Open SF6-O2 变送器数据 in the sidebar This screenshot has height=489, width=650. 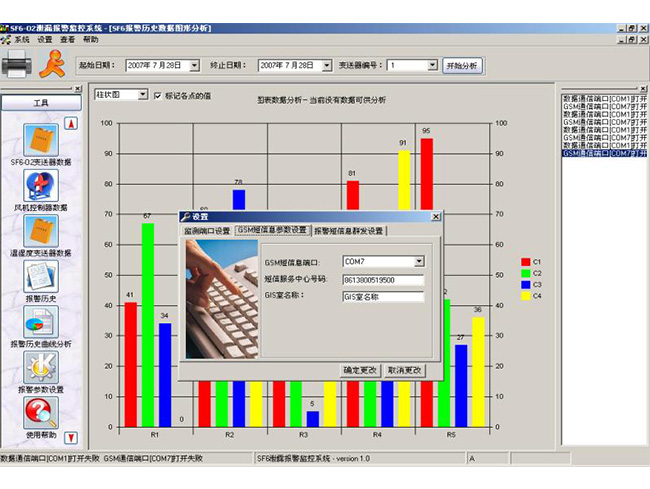41,138
